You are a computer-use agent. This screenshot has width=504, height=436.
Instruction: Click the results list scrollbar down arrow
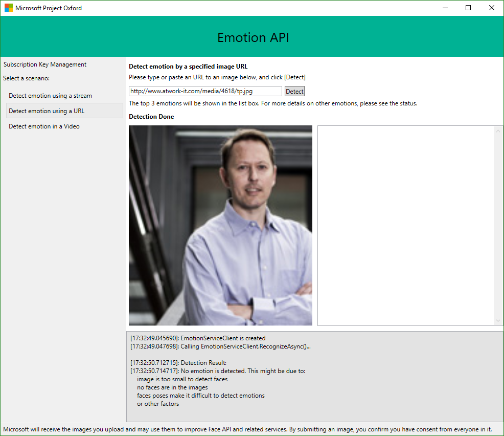click(498, 320)
